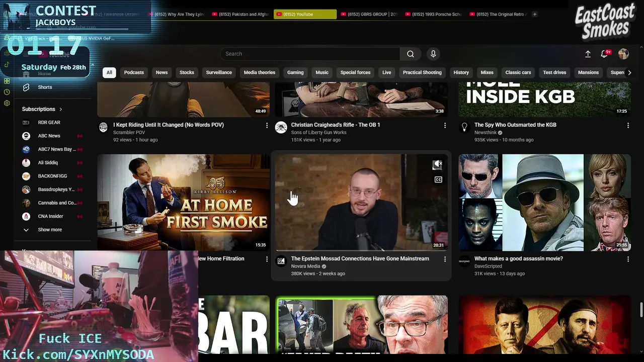Screen dimensions: 644x362
Task: Switch to the Pakistan and Afghanistan browser tab
Action: tap(241, 14)
